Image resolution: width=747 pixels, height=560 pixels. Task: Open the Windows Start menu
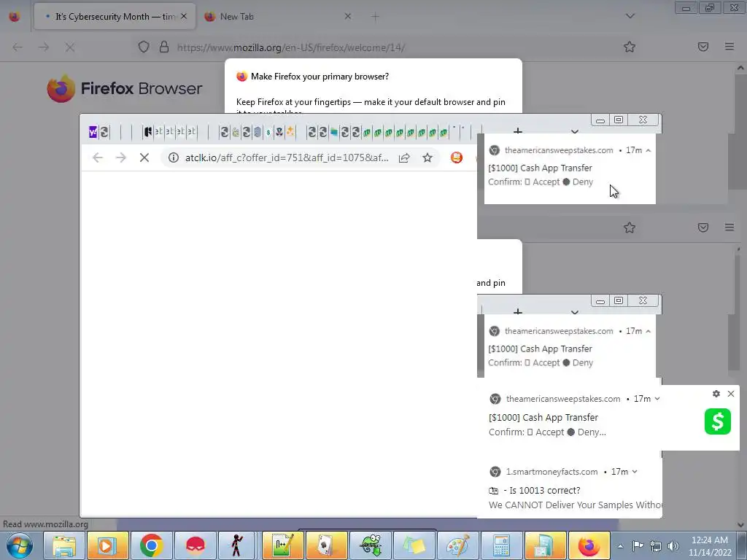tap(18, 545)
